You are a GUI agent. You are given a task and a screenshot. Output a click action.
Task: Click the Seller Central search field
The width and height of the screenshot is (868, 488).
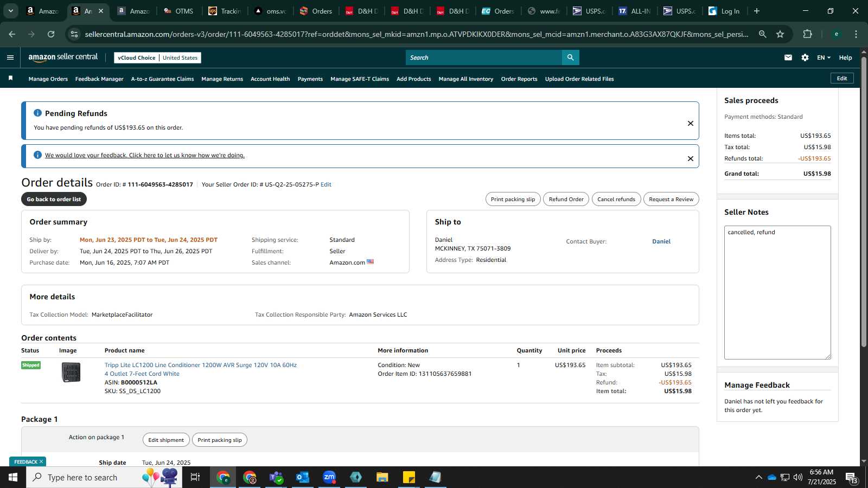tap(484, 57)
